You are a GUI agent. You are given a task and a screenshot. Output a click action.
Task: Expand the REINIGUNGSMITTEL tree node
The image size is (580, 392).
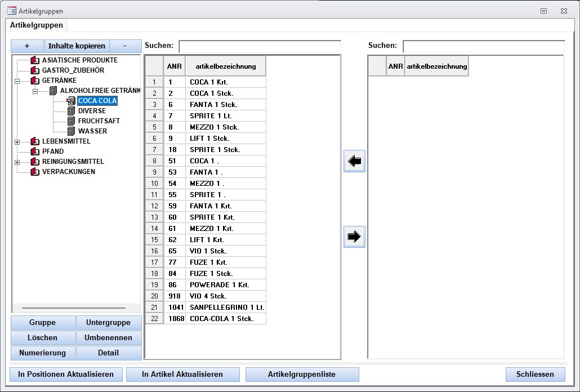click(x=17, y=162)
